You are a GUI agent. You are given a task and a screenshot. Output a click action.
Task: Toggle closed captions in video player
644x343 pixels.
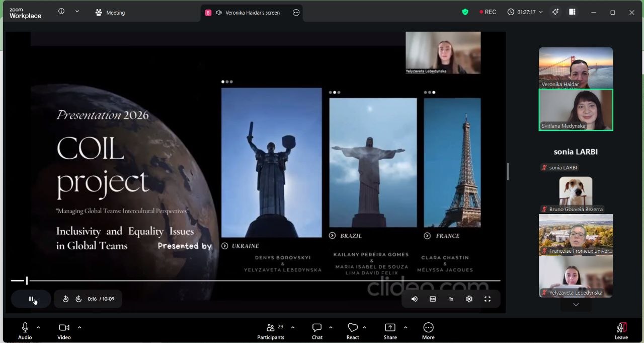pos(433,299)
